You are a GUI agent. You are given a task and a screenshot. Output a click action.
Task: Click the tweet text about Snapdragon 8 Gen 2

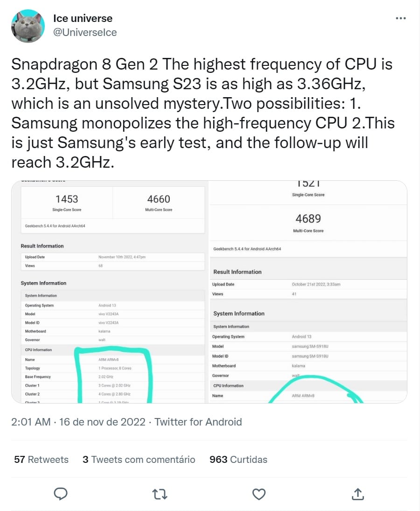click(x=203, y=113)
